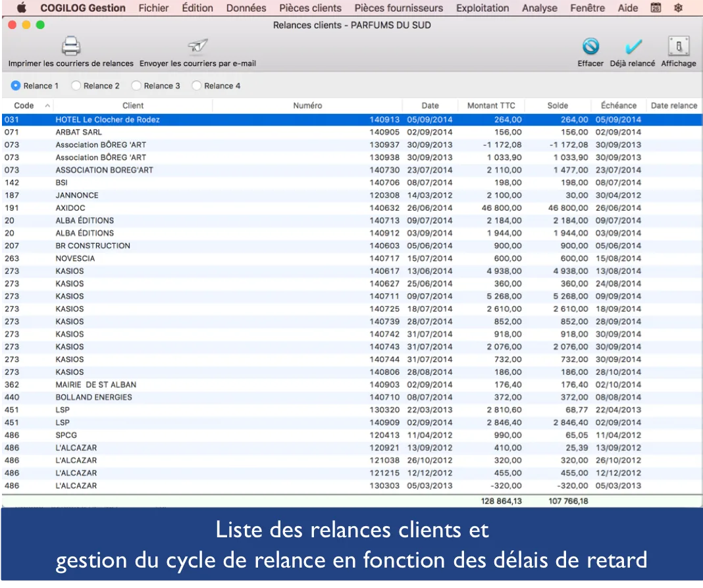The image size is (703, 588).
Task: Select the Relance 3 radio button
Action: tap(136, 86)
